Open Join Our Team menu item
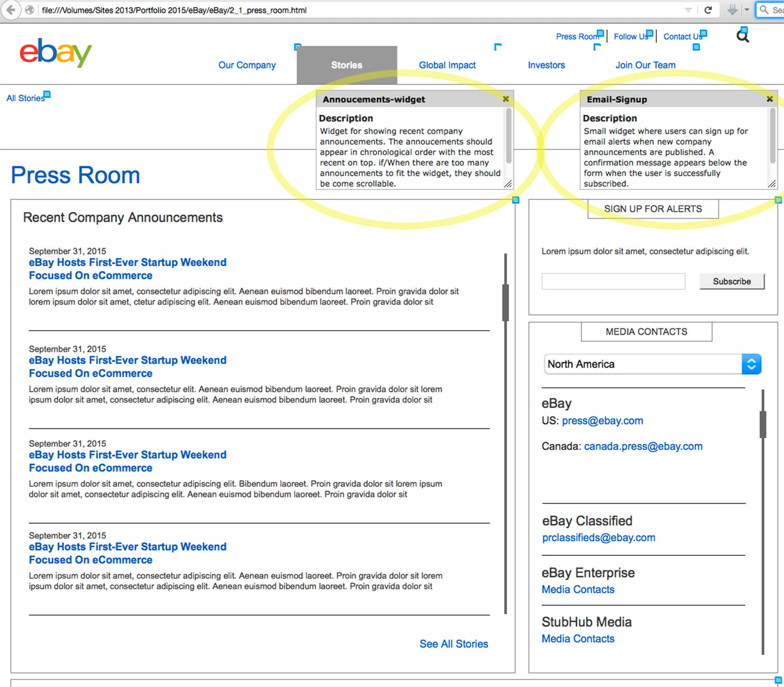Viewport: 784px width, 687px height. click(x=646, y=65)
